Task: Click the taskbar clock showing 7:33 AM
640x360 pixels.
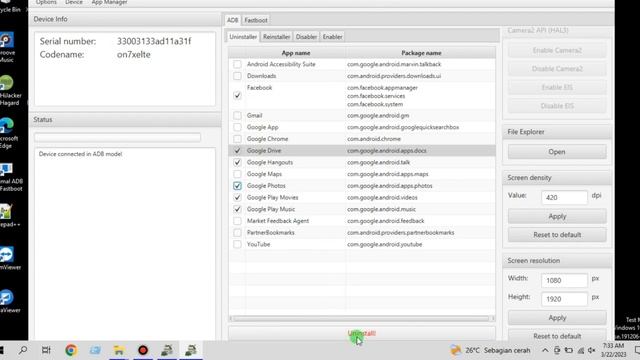Action: tap(613, 350)
